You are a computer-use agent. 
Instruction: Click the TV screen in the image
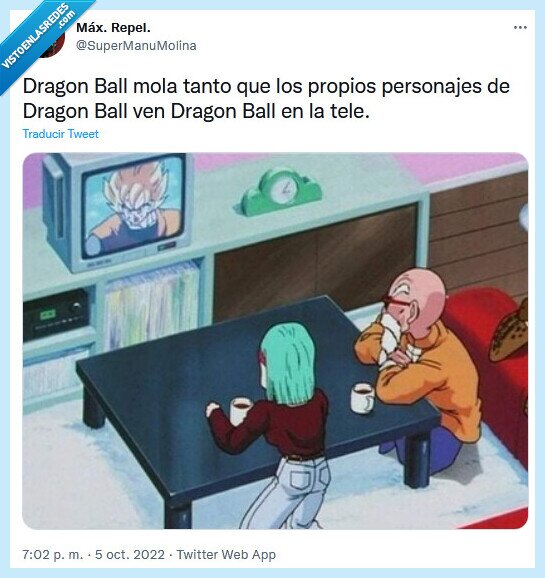(133, 205)
